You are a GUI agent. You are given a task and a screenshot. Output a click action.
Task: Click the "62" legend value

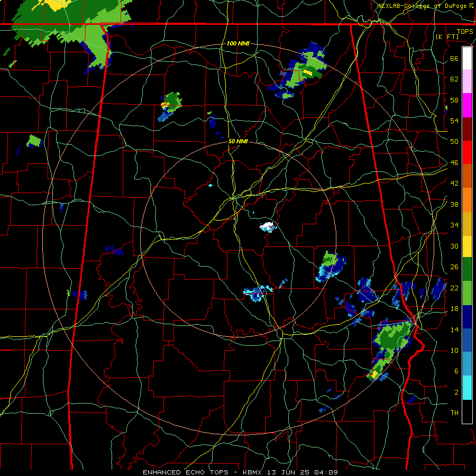point(454,79)
